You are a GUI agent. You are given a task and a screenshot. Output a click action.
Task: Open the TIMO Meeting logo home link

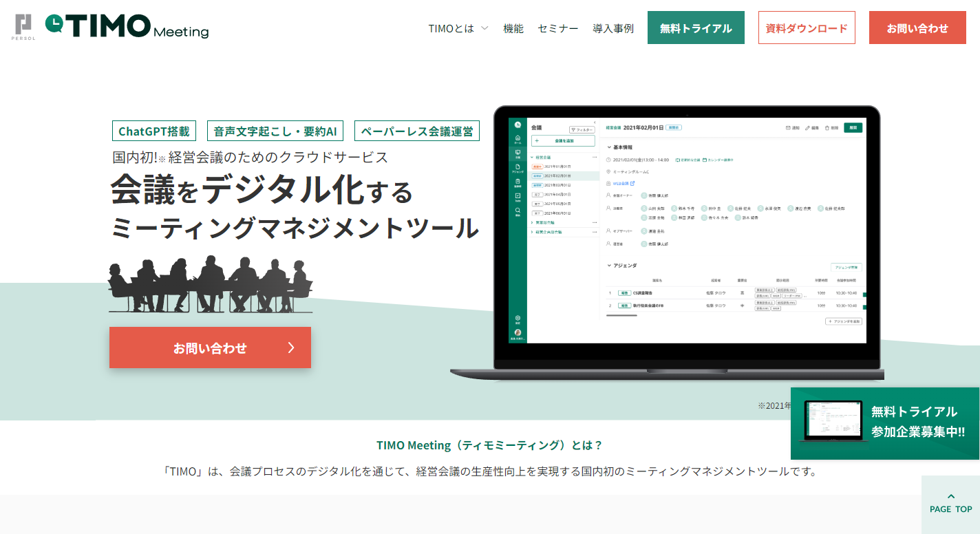tap(127, 27)
